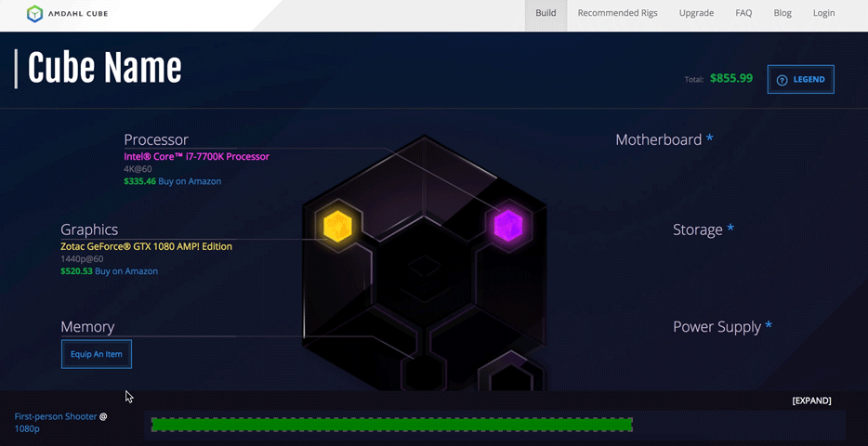The image size is (868, 446).
Task: Expand the performance panel via [EXPAND]
Action: coord(811,400)
